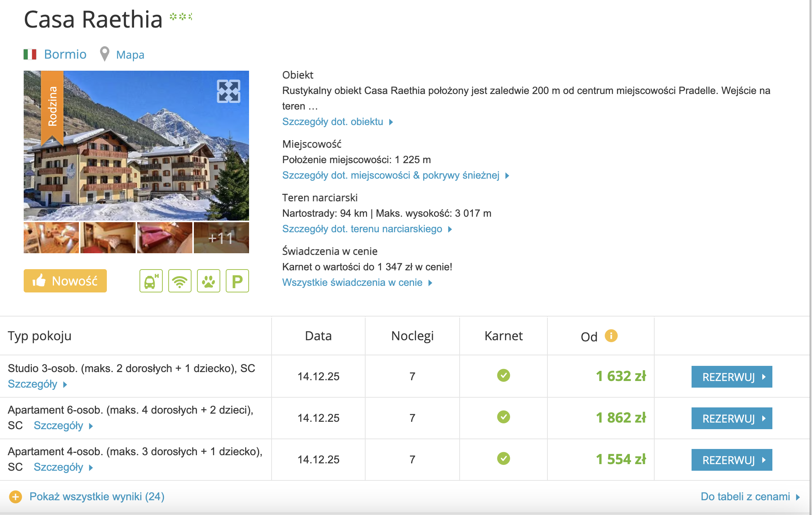Image resolution: width=812 pixels, height=515 pixels.
Task: Click the fullscreen gallery icon on main photo
Action: point(228,91)
